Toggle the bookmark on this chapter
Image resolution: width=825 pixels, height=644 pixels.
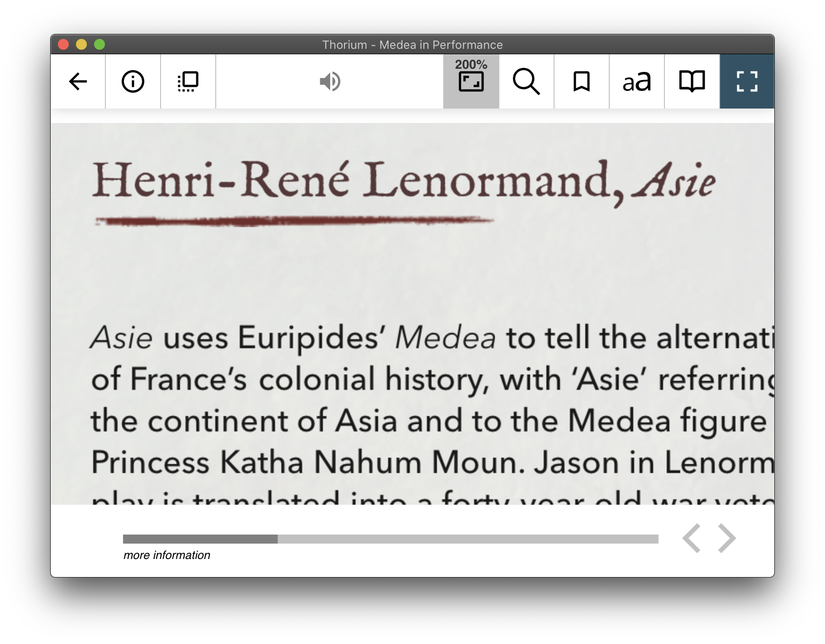coord(581,82)
